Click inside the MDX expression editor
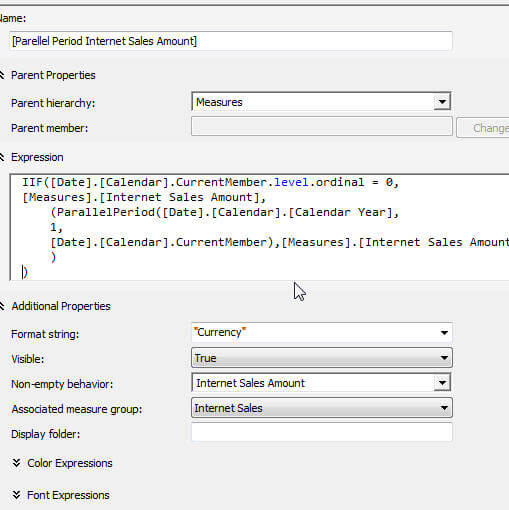 [259, 227]
